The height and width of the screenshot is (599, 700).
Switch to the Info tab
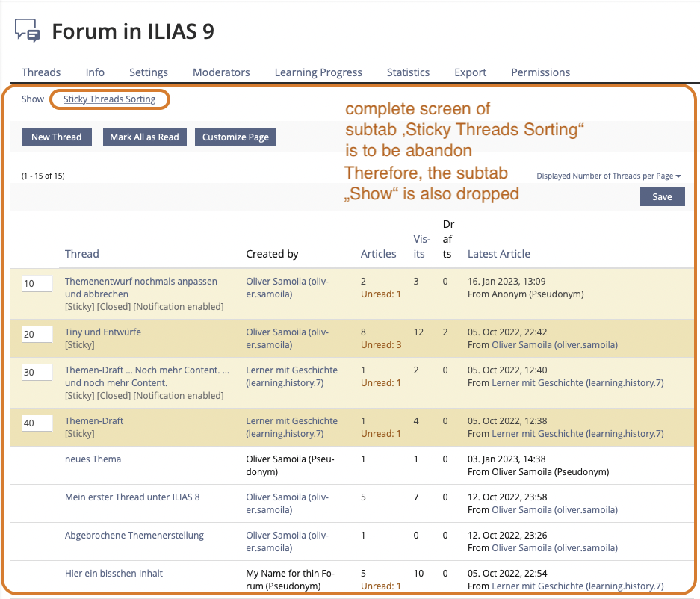tap(95, 72)
